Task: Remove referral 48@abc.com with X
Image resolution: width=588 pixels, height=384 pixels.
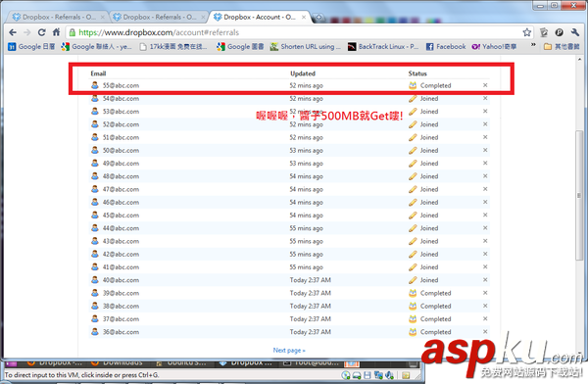Action: [485, 176]
